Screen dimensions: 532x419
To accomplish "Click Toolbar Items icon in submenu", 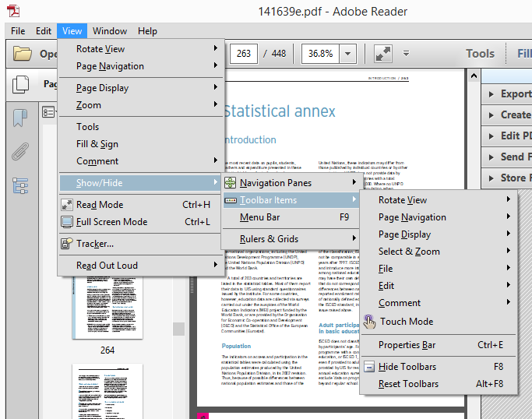I will [231, 200].
